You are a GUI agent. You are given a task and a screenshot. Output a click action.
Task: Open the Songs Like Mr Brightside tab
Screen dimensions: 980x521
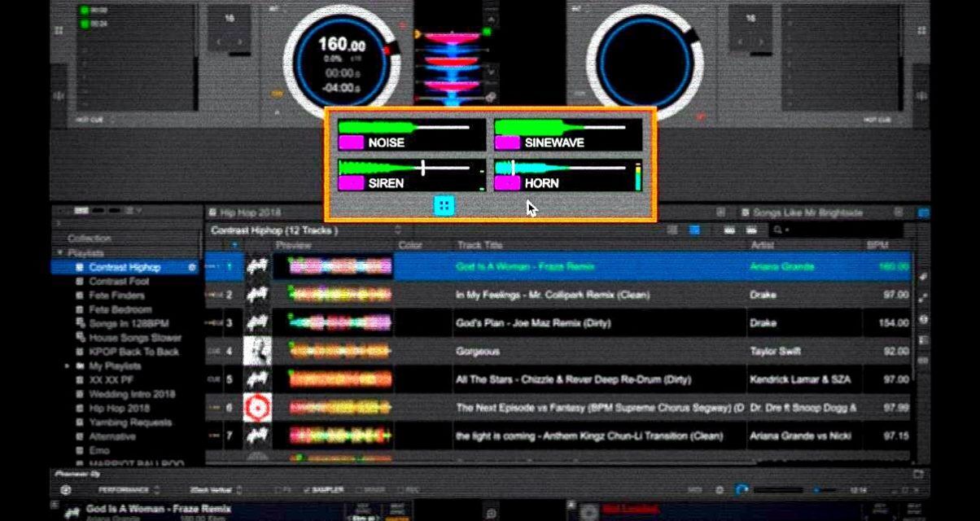click(800, 212)
